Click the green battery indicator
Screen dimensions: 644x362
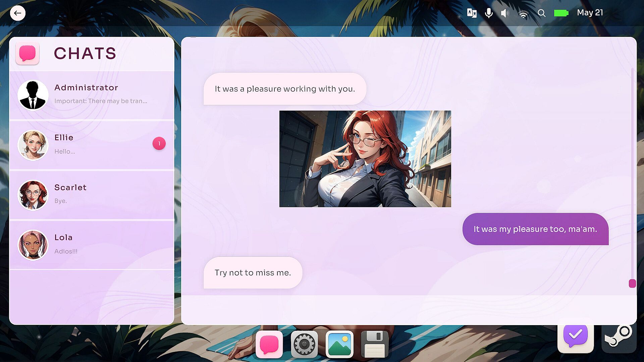tap(561, 13)
